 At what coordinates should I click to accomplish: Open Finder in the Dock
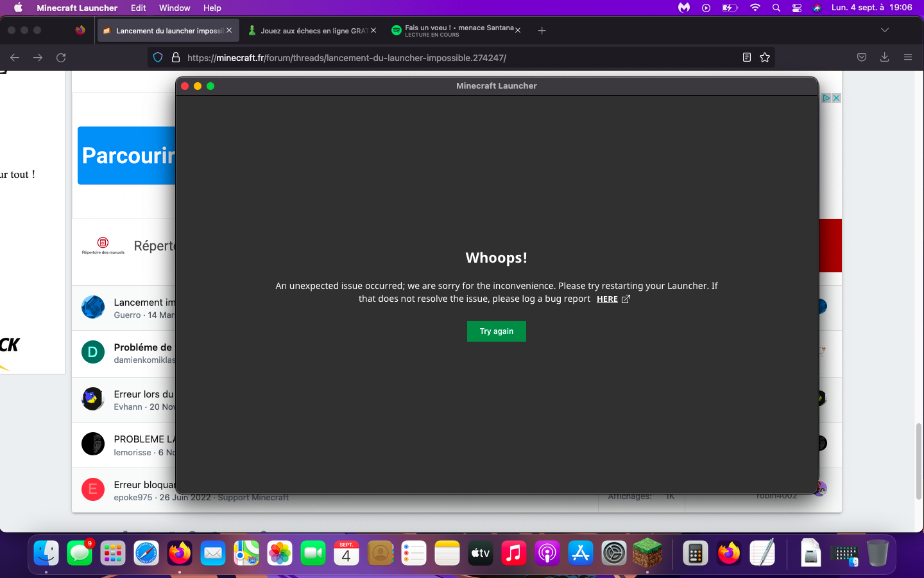pyautogui.click(x=46, y=553)
